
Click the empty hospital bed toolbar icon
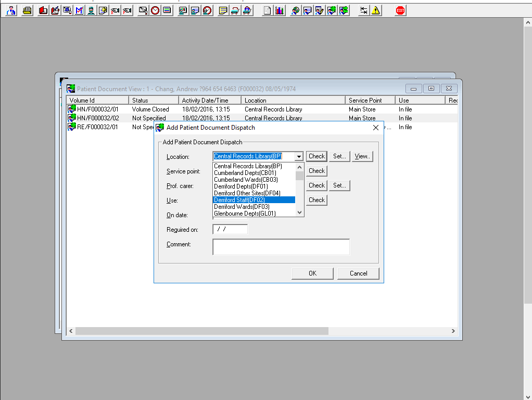pyautogui.click(x=235, y=10)
